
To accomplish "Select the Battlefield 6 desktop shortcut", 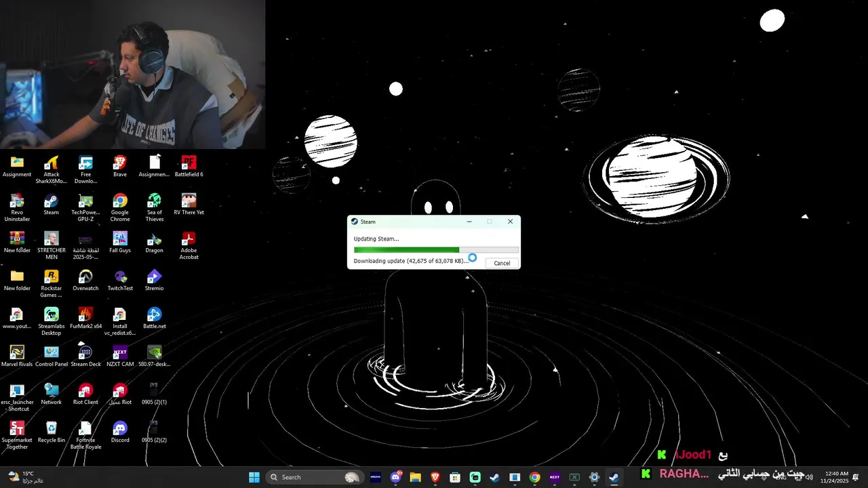I will pyautogui.click(x=189, y=167).
